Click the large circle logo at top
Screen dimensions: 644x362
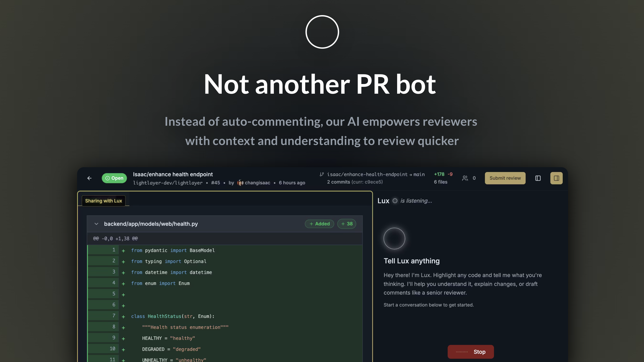[322, 32]
